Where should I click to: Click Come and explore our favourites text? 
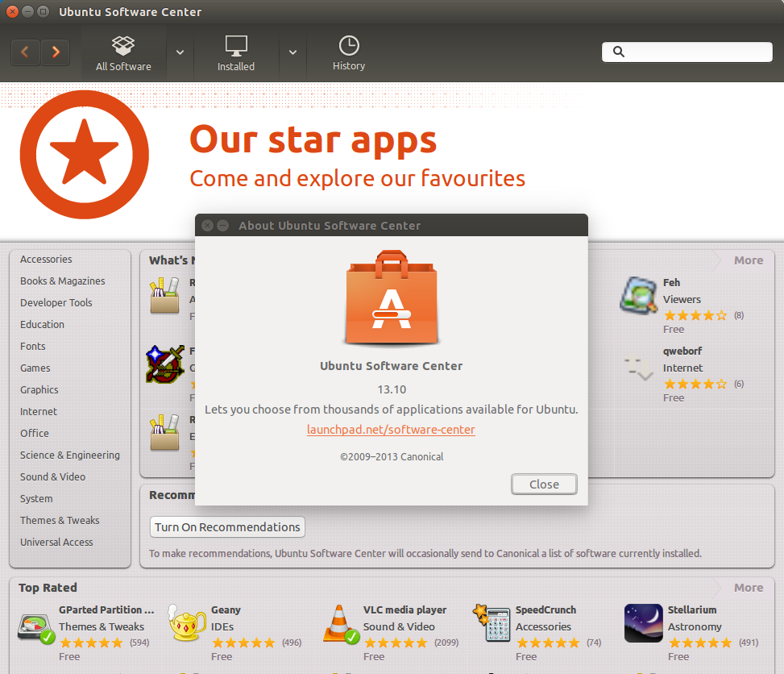[x=358, y=179]
